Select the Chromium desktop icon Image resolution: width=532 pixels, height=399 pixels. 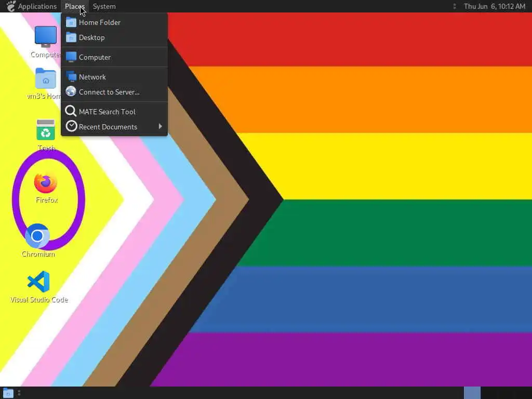pos(37,236)
